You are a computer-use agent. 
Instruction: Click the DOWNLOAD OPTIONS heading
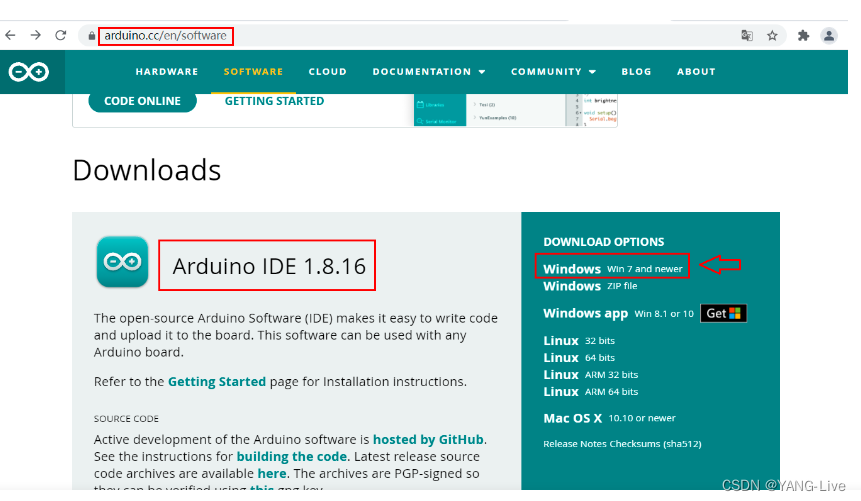point(603,242)
